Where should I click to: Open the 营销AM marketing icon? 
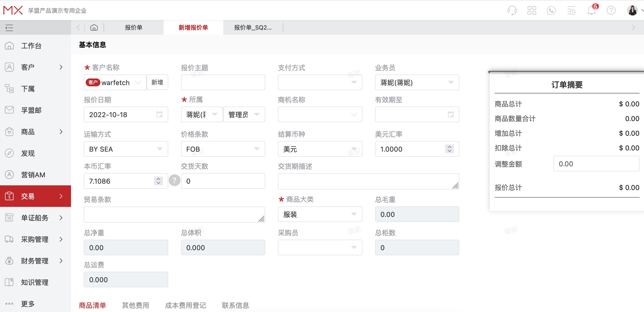click(x=9, y=175)
